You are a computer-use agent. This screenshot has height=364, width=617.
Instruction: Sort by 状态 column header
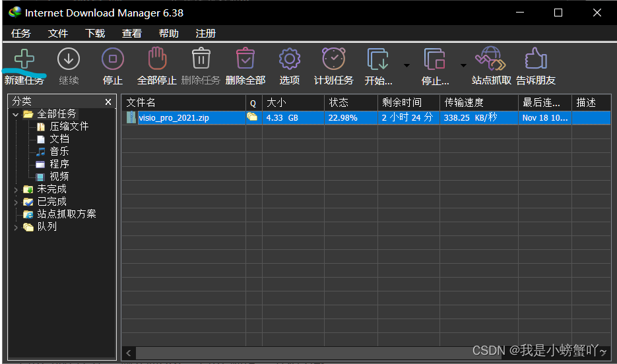coord(351,103)
